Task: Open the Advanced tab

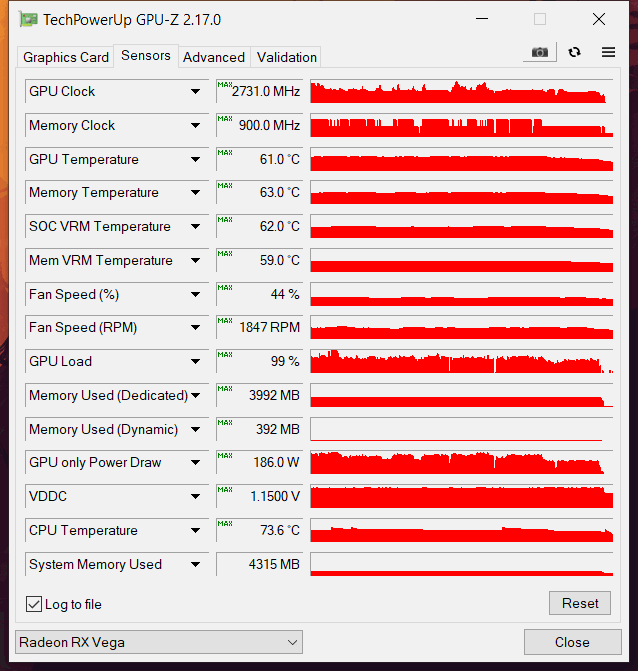Action: click(x=214, y=57)
